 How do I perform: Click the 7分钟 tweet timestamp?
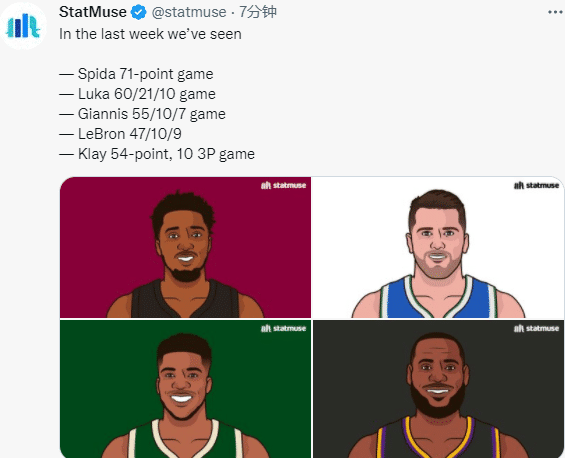pyautogui.click(x=258, y=12)
